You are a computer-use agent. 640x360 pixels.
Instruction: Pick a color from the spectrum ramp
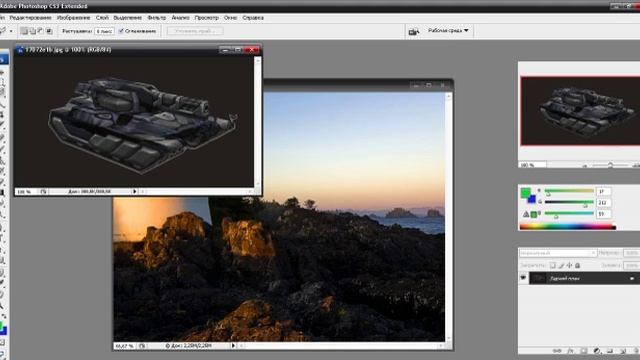coord(567,227)
